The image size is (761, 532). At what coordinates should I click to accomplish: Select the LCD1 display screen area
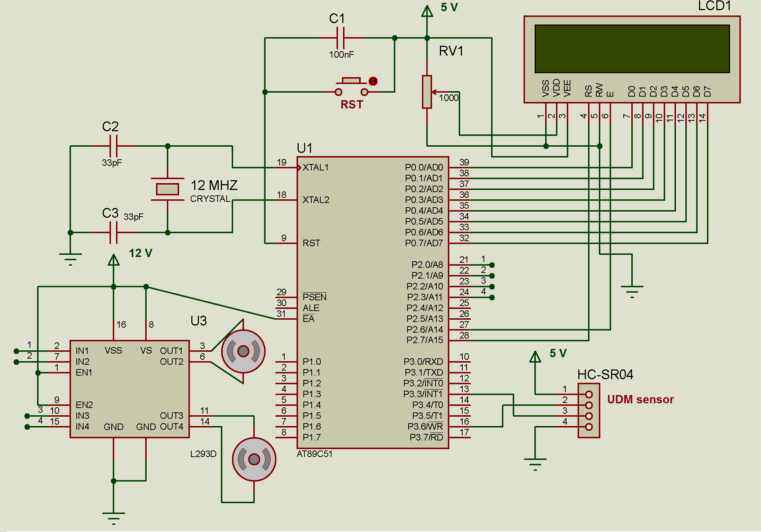(632, 49)
